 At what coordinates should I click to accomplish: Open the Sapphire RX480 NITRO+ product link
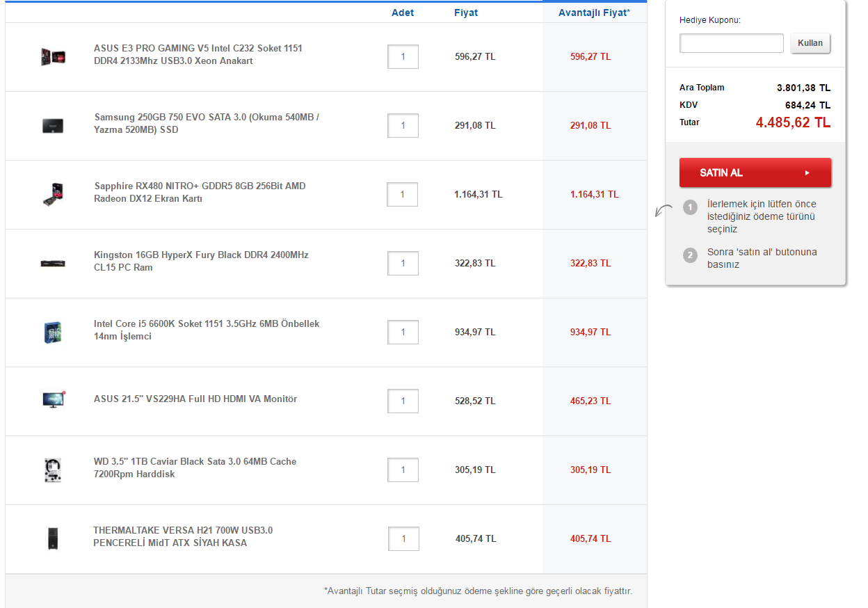tap(200, 193)
